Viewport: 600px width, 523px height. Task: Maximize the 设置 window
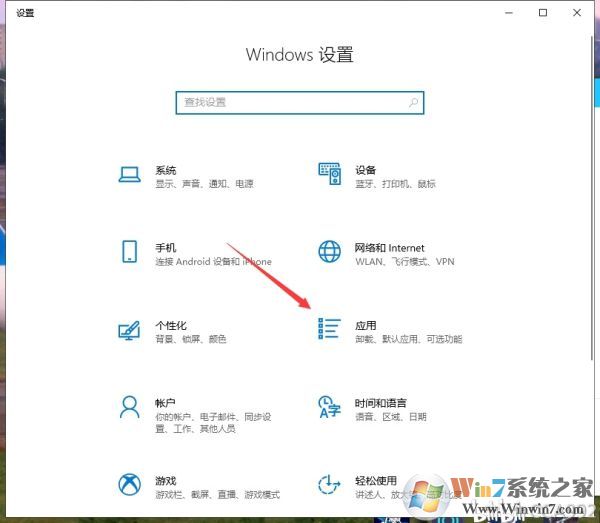coord(543,13)
